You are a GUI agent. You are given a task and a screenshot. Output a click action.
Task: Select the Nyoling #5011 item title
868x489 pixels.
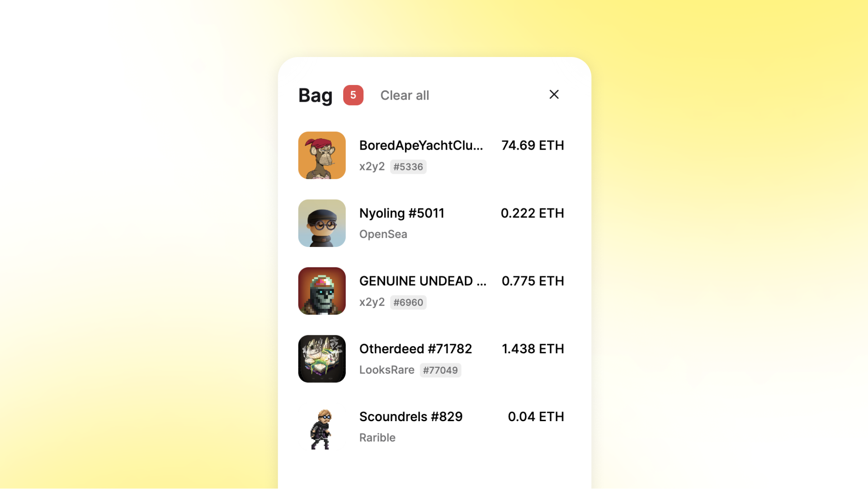tap(402, 213)
